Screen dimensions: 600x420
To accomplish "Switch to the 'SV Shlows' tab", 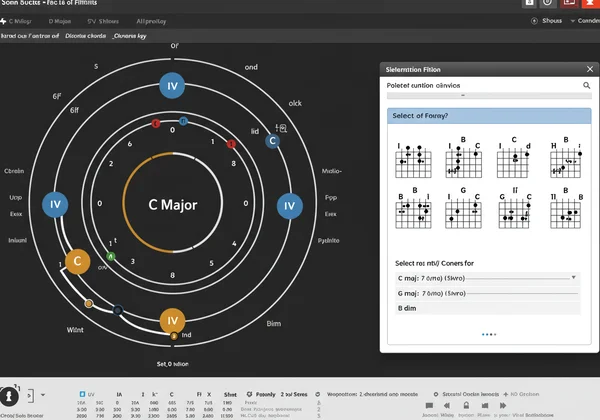I will point(103,21).
